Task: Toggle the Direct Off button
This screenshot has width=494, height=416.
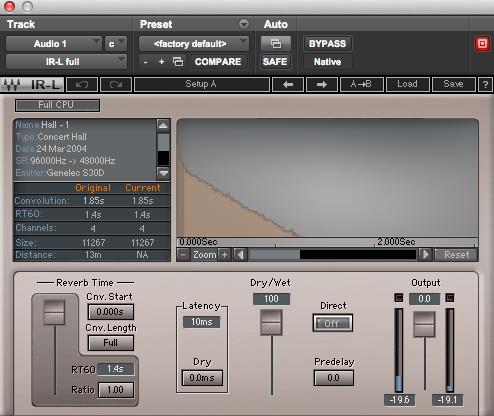Action: click(332, 323)
